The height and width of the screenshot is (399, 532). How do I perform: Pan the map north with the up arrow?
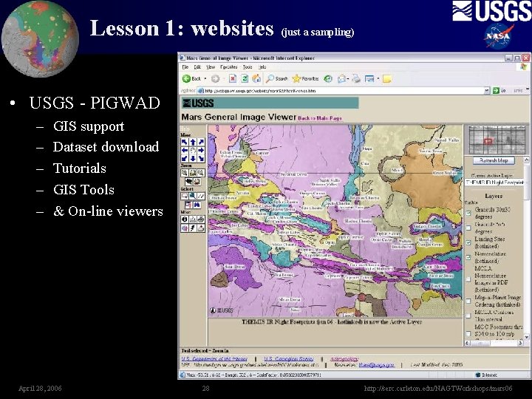click(193, 142)
